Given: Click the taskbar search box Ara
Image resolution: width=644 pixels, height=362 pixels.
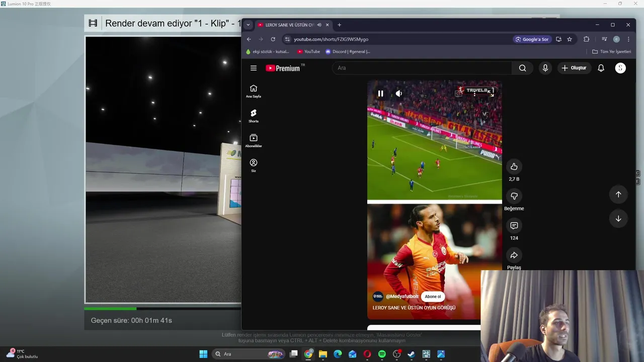Looking at the screenshot, I should 249,354.
